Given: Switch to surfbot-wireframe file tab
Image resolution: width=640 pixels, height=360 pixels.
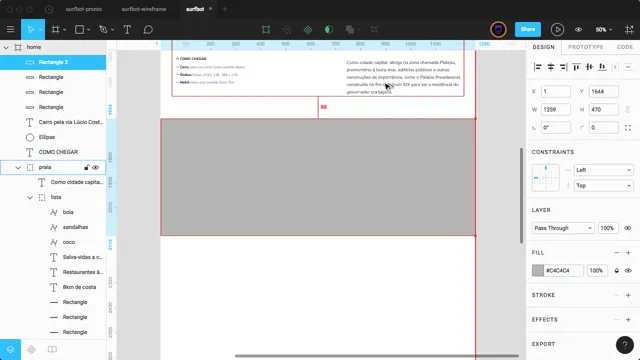Looking at the screenshot, I should point(144,9).
